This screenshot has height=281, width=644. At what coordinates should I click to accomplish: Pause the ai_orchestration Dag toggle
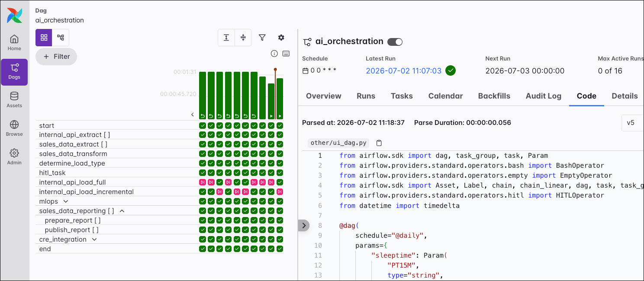tap(395, 42)
